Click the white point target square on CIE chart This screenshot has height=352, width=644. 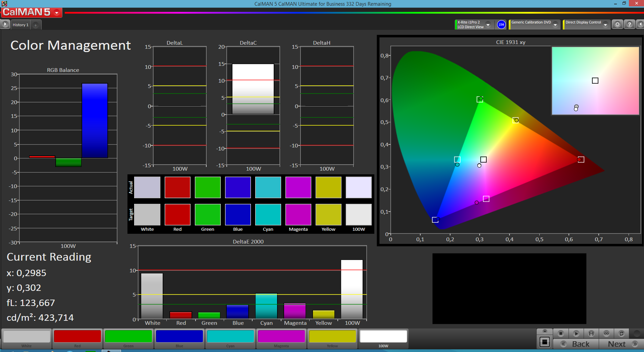click(483, 160)
